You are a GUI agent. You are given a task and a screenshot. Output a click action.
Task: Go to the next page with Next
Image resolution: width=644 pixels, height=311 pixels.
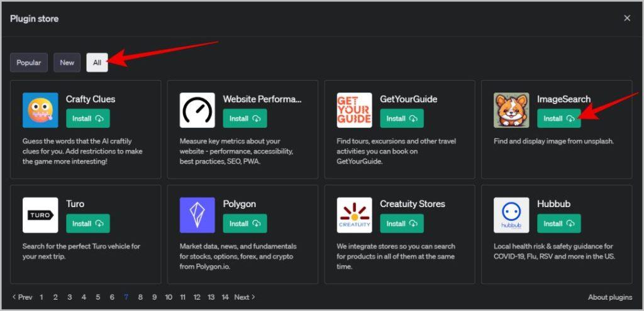245,297
